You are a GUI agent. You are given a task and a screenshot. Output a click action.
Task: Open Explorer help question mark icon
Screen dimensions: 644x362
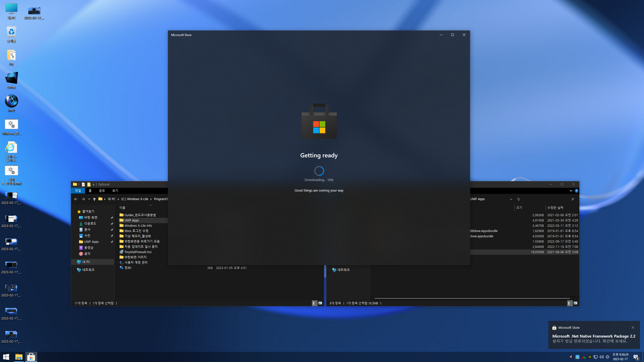[x=576, y=191]
